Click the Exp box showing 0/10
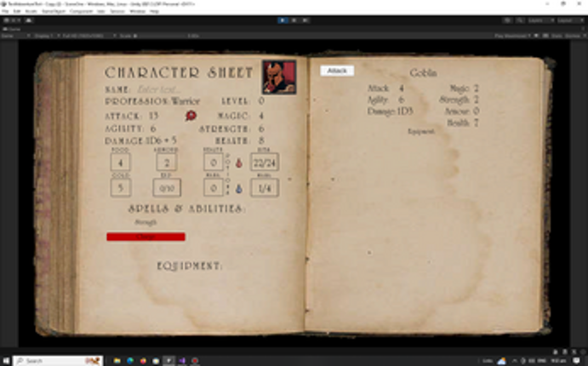 pyautogui.click(x=167, y=187)
